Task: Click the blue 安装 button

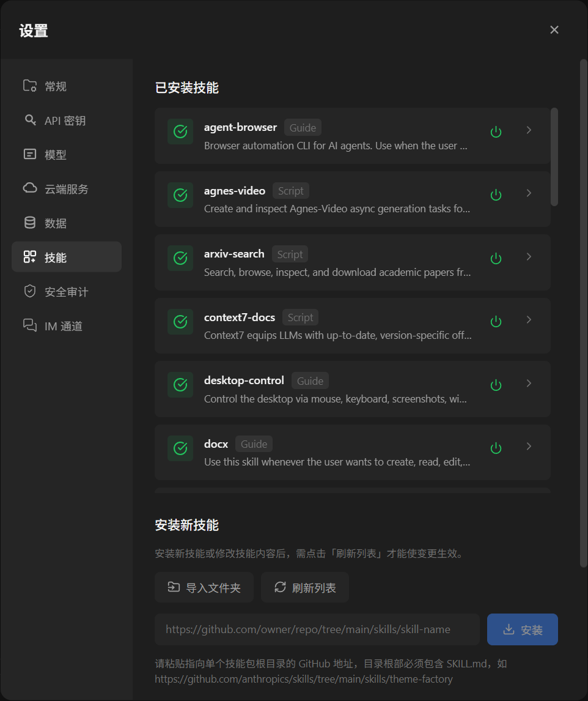Action: point(523,629)
